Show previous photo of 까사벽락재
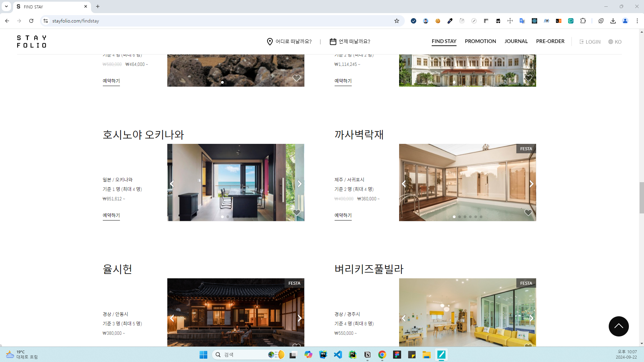 tap(404, 184)
